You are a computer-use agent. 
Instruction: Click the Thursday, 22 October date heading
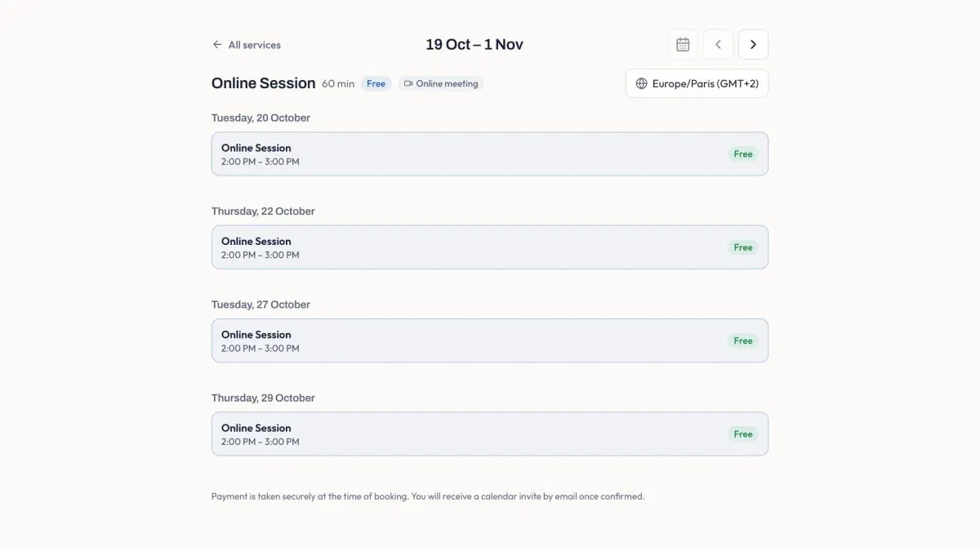263,211
